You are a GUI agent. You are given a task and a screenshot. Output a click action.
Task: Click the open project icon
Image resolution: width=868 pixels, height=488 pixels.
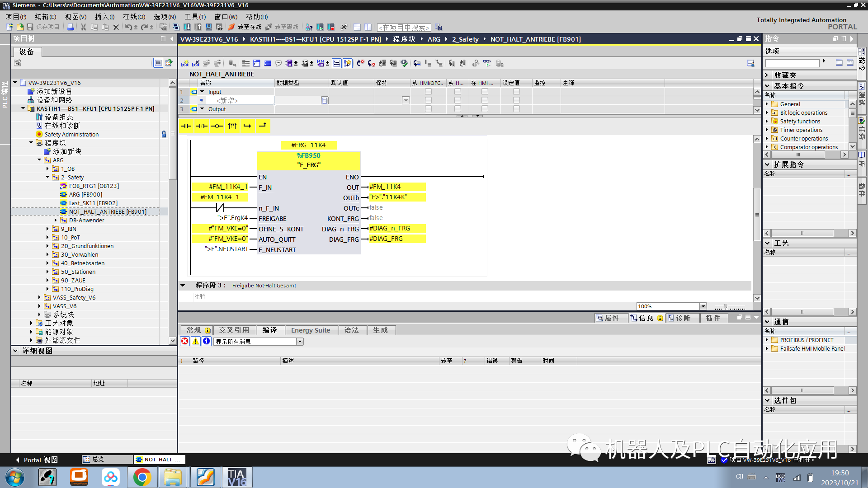[20, 27]
